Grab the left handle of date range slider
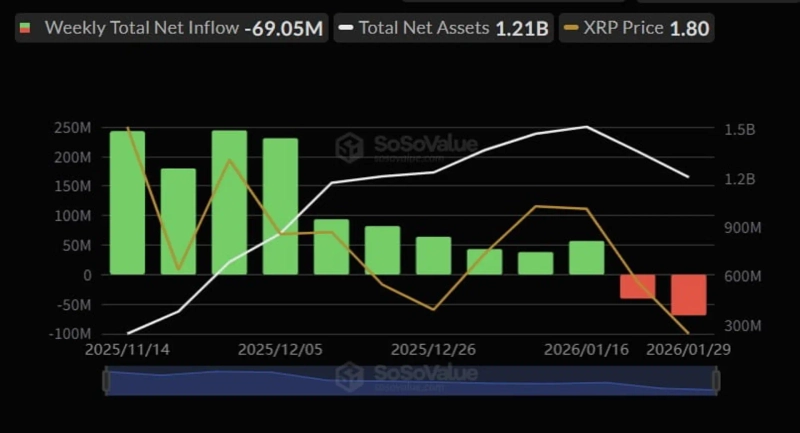Viewport: 800px width, 433px height. click(x=104, y=380)
